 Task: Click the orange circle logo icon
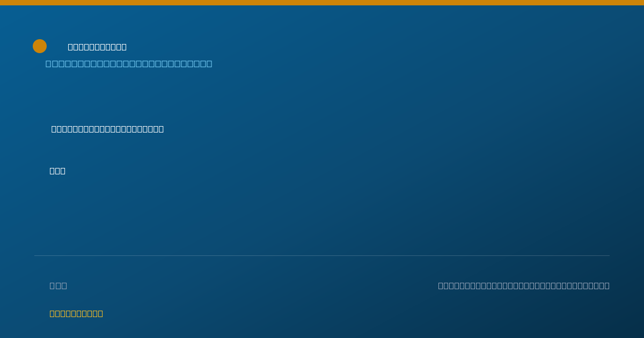click(40, 46)
